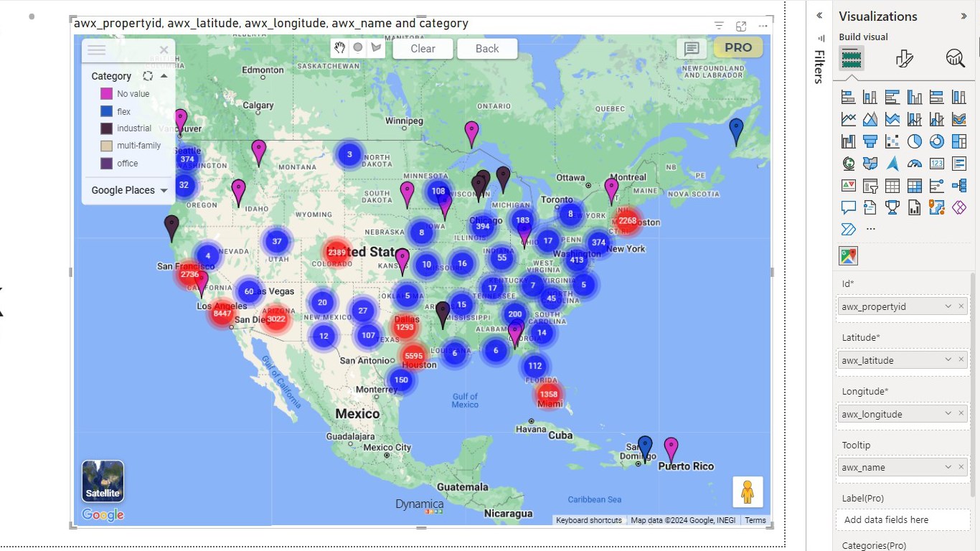Open Focus mode for the map visual
The width and height of the screenshot is (980, 551).
pos(741,26)
